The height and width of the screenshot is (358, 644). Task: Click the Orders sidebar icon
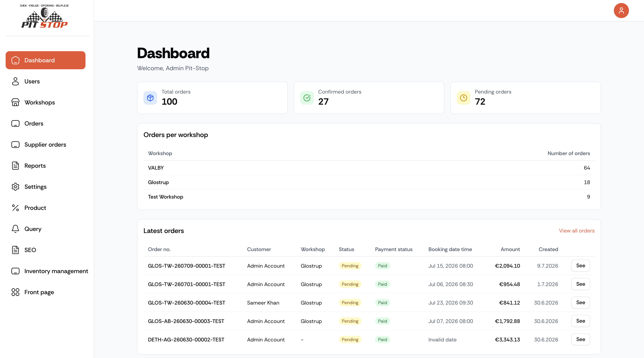pyautogui.click(x=15, y=123)
